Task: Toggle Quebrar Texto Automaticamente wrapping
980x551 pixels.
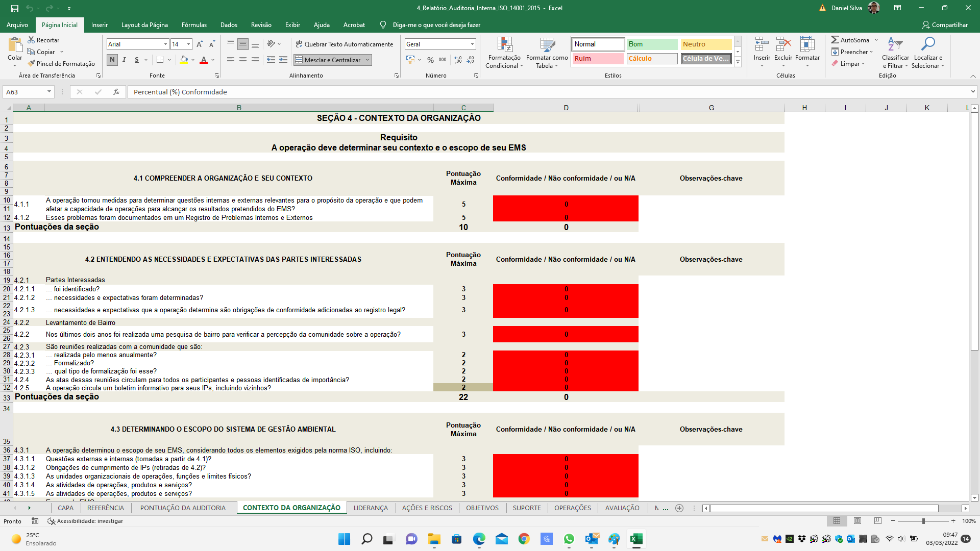Action: 345,44
